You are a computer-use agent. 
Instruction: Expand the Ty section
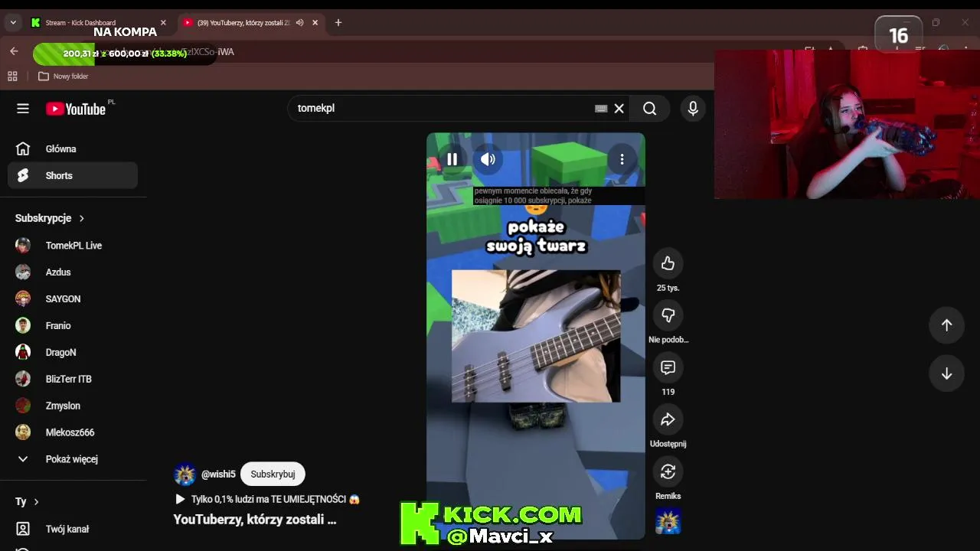point(28,502)
